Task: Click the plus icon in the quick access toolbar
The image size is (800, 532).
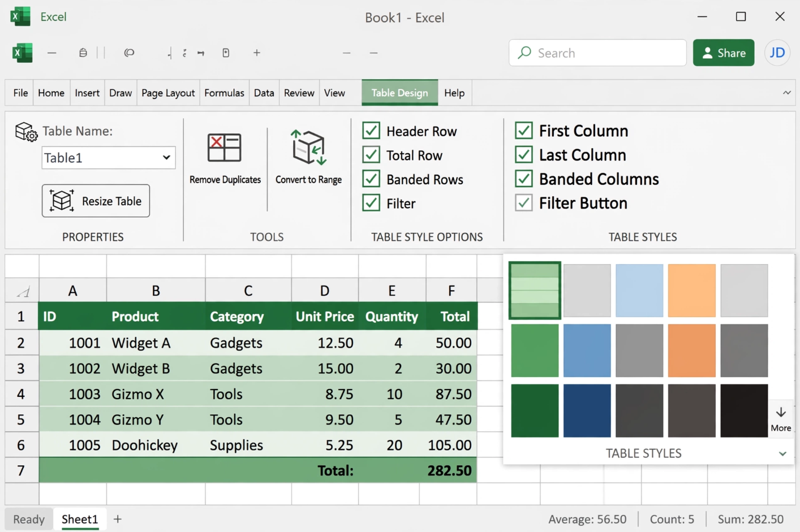Action: (257, 53)
